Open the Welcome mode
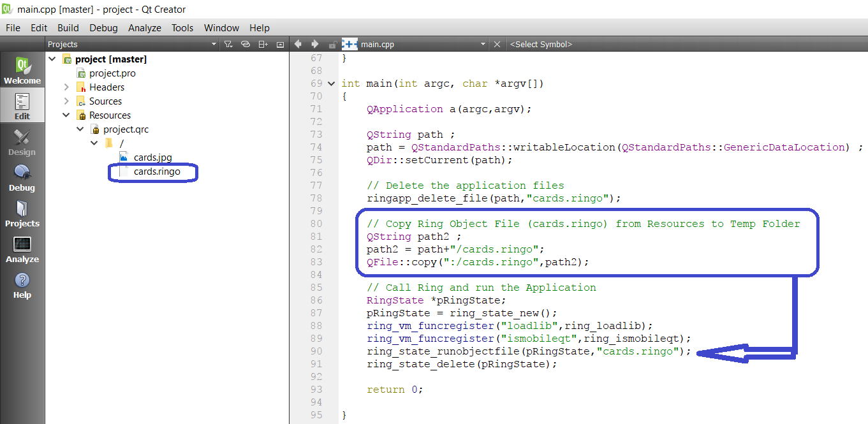The height and width of the screenshot is (424, 868). tap(22, 70)
